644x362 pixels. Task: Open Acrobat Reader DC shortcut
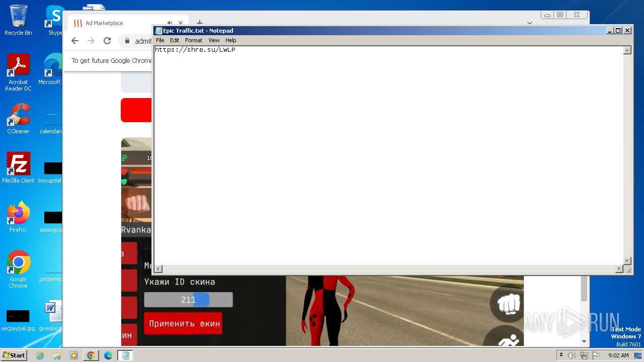pyautogui.click(x=18, y=72)
